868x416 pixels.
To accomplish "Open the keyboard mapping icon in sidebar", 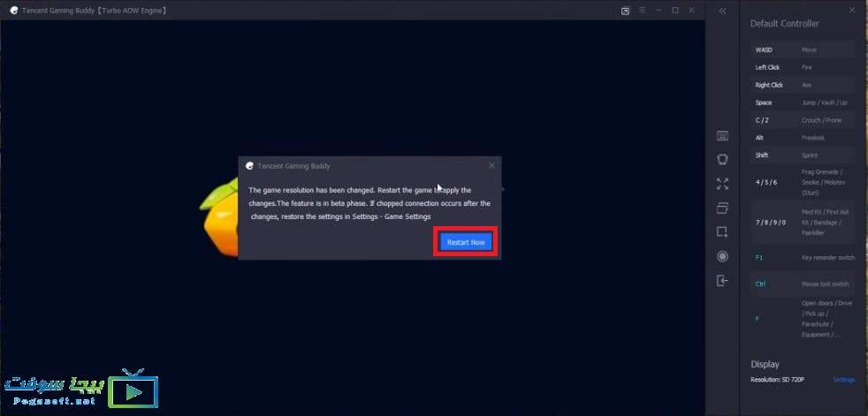I will pos(722,136).
